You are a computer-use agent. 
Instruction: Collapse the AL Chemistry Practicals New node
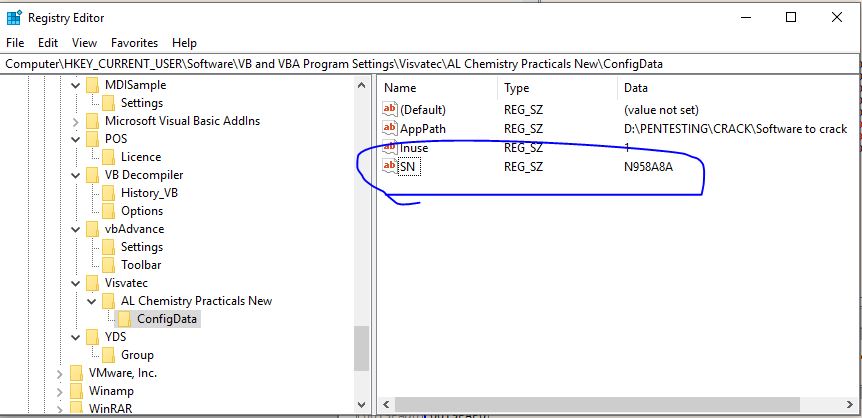(92, 301)
